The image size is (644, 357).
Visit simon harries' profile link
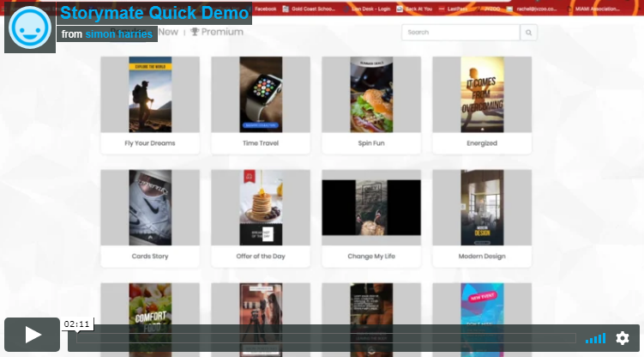click(x=118, y=34)
